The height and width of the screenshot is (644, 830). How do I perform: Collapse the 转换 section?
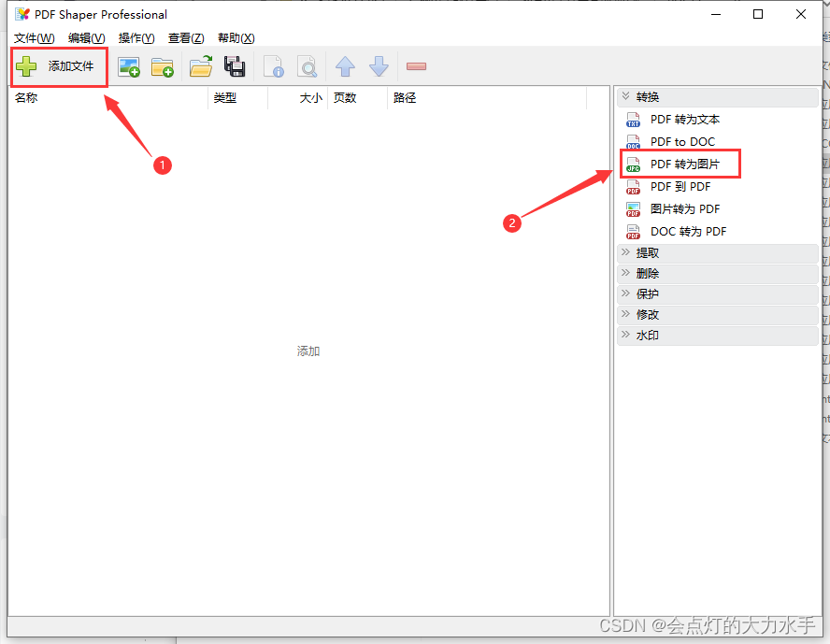point(718,97)
